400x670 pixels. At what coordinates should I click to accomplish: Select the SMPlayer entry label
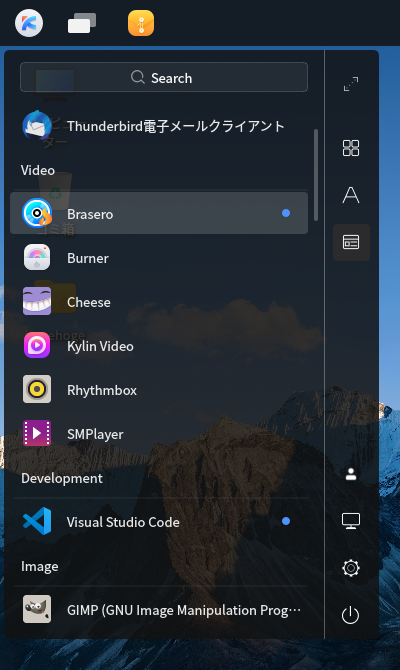(x=95, y=434)
